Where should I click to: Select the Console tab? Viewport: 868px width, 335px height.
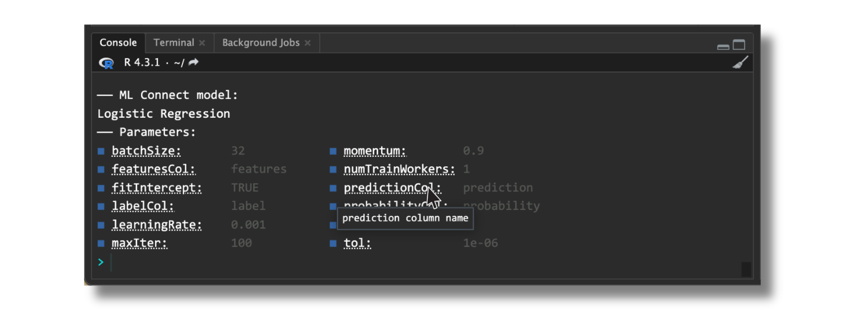tap(118, 42)
